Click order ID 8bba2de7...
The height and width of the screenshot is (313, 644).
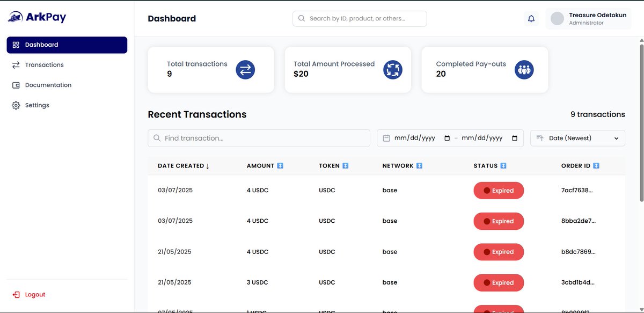579,221
